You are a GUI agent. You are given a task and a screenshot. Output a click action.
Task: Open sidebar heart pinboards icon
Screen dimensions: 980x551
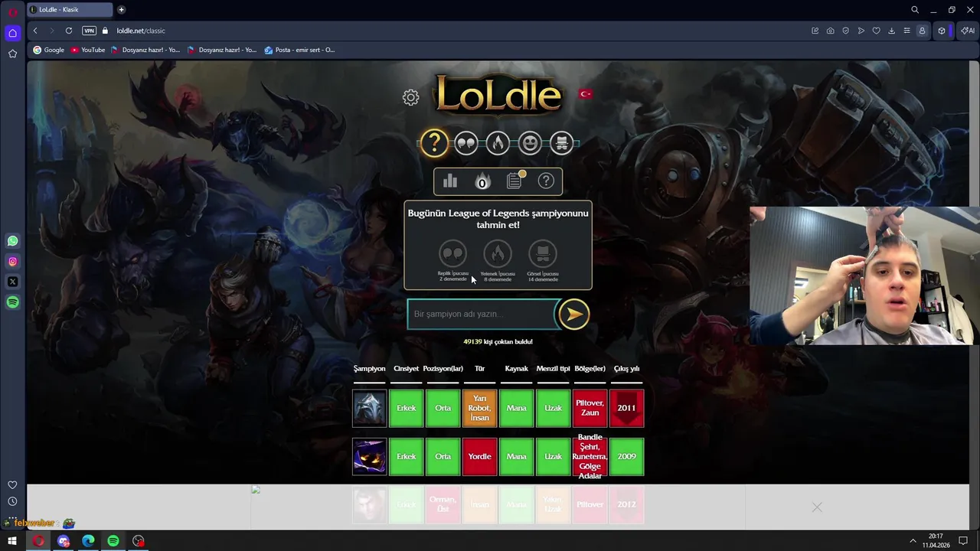coord(12,484)
